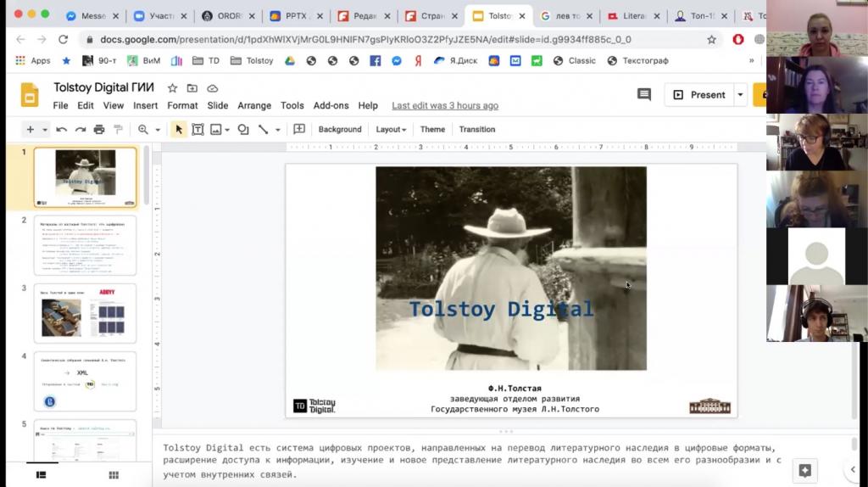This screenshot has width=868, height=487.
Task: Click the Explore button
Action: click(x=805, y=470)
